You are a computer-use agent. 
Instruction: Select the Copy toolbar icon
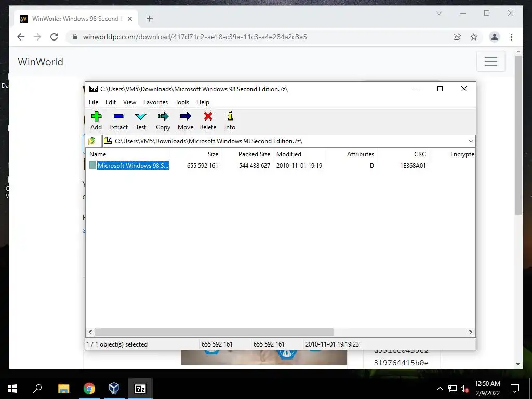(163, 121)
